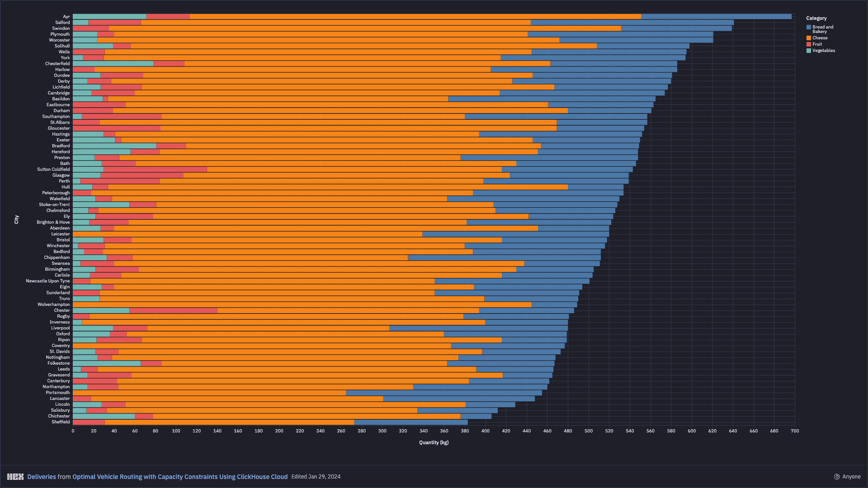Click the City axis title
This screenshot has height=488, width=868.
pyautogui.click(x=17, y=220)
